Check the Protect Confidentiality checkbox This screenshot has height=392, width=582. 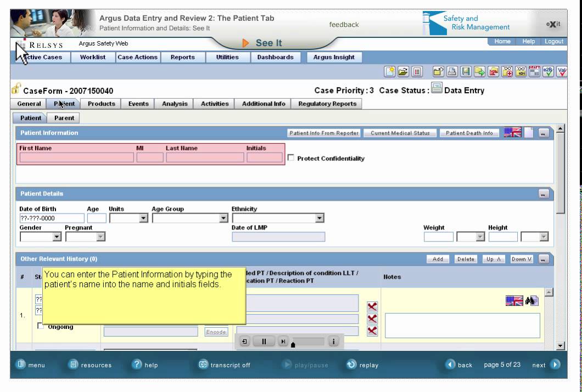coord(291,158)
